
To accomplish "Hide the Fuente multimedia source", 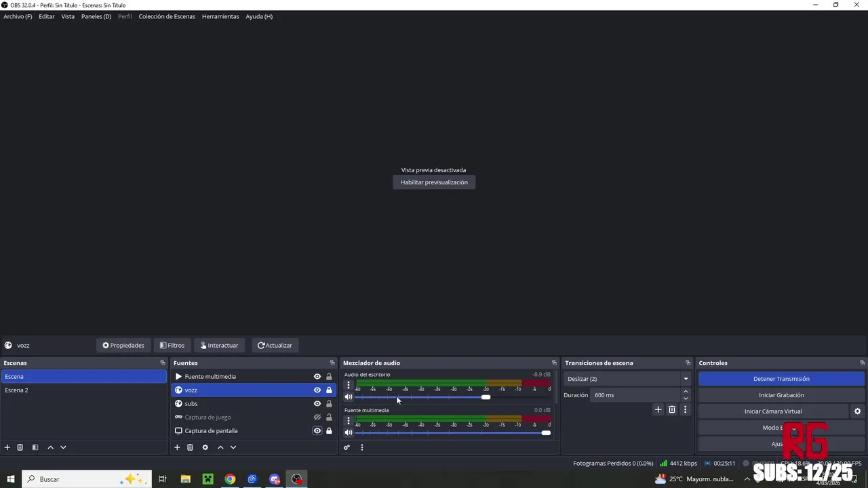I will [x=317, y=377].
